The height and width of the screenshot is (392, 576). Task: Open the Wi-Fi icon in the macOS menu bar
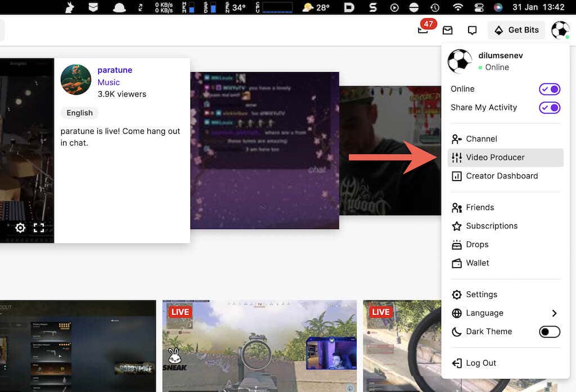coord(458,8)
